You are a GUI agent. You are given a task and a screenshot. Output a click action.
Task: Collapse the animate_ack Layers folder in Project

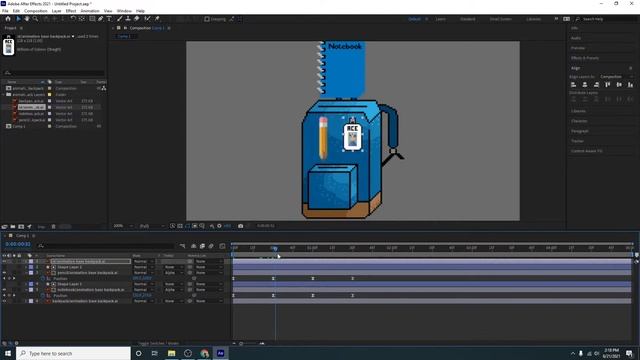click(4, 94)
